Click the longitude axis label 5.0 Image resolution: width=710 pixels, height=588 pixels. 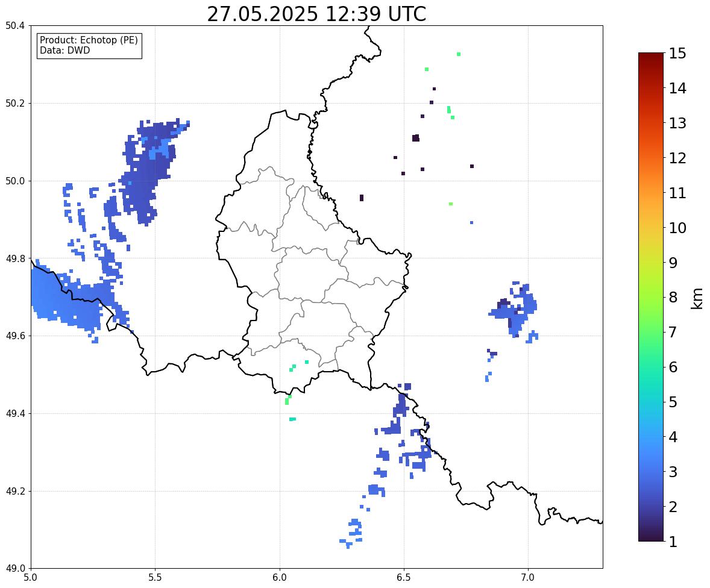tap(31, 578)
